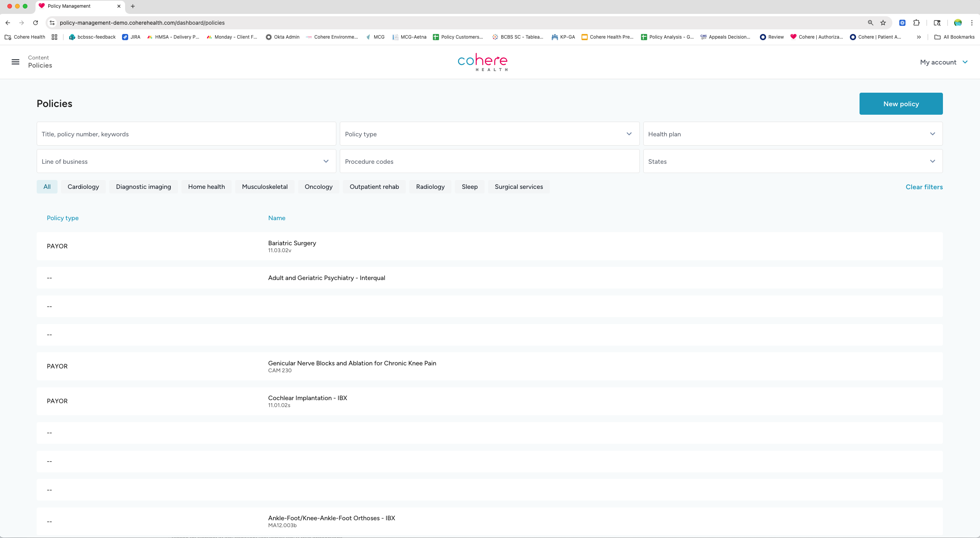Open the Chrome profile avatar
980x538 pixels.
(958, 23)
